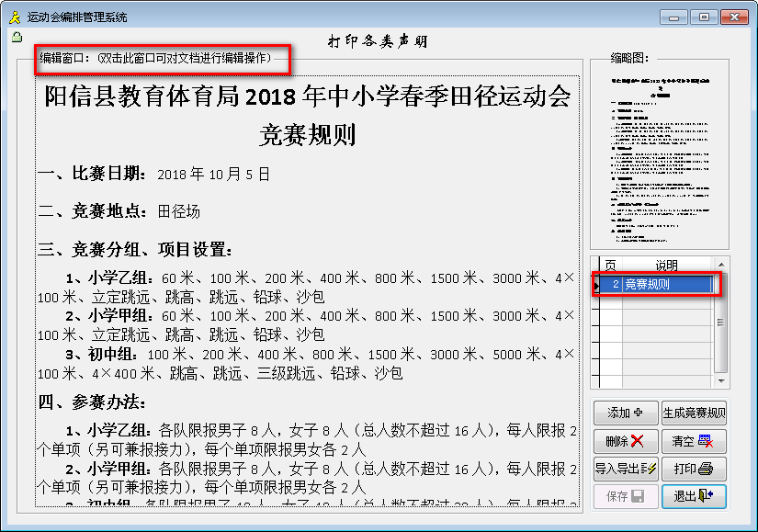Open the 导入导出 (Import/Export) function

[x=625, y=469]
